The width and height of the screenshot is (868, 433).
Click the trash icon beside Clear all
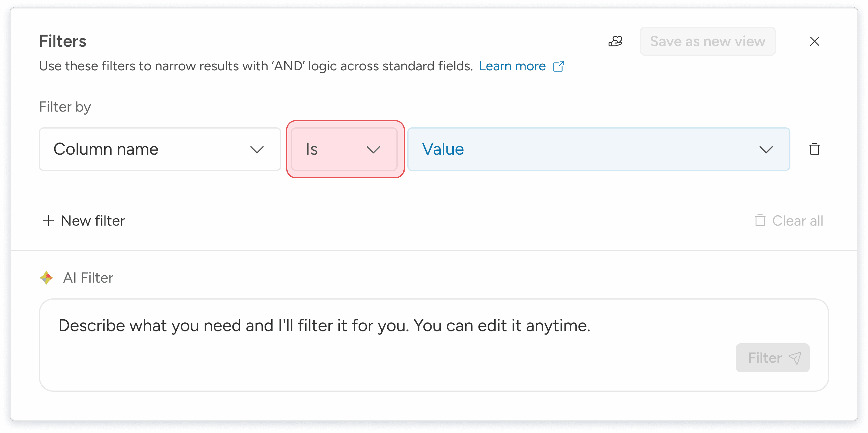tap(760, 220)
